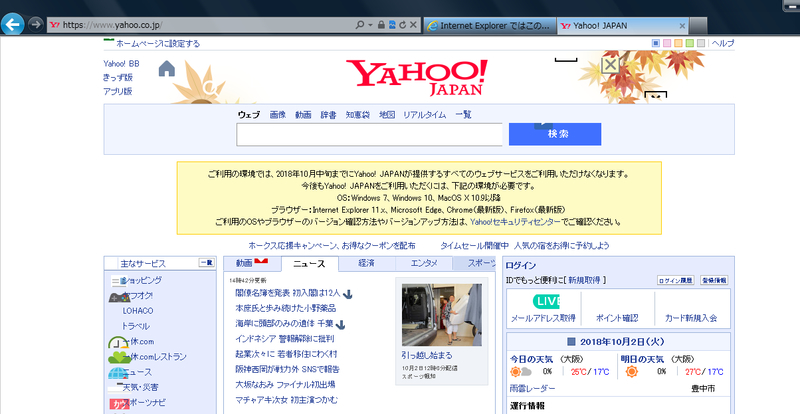Open the ヘルプ help link
This screenshot has width=800, height=414.
[723, 43]
